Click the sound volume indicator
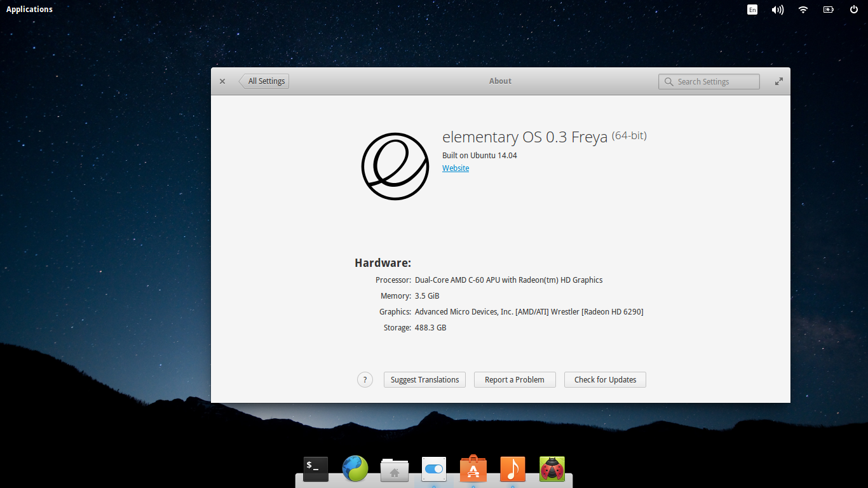This screenshot has width=868, height=488. tap(777, 10)
